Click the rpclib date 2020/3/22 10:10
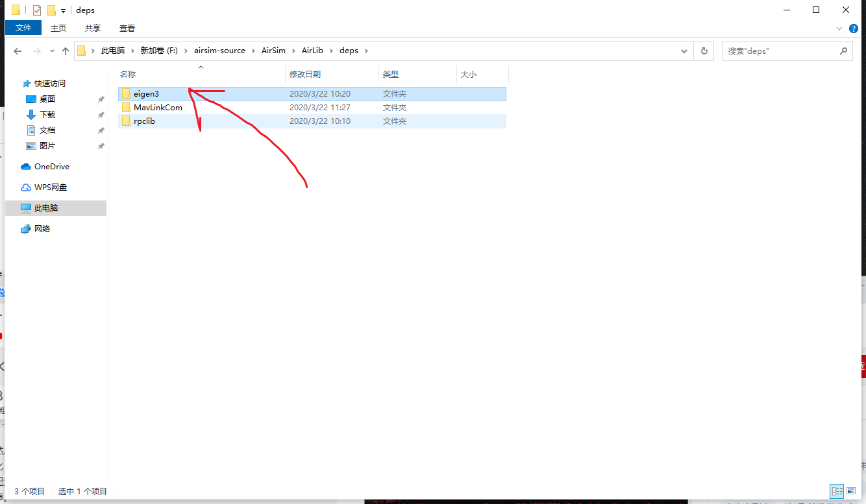 [319, 121]
